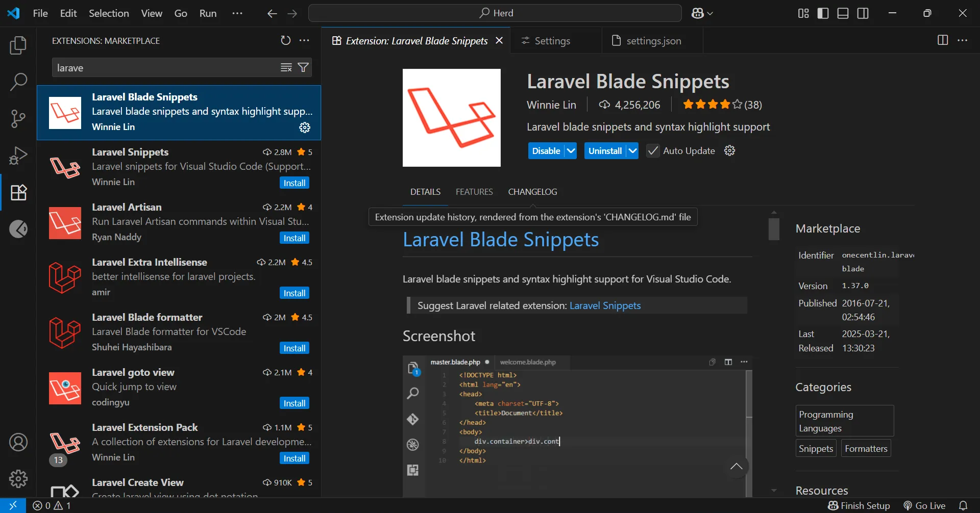
Task: Open the Manage gear in activity bar
Action: point(18,479)
